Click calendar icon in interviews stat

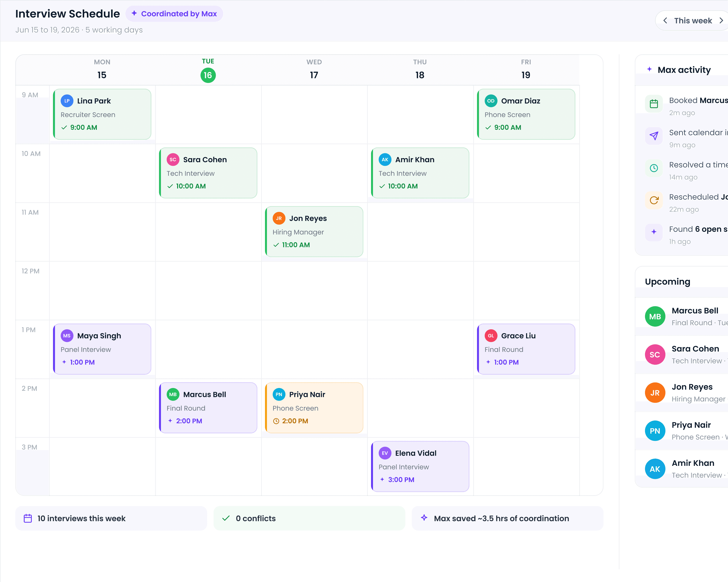pos(28,518)
